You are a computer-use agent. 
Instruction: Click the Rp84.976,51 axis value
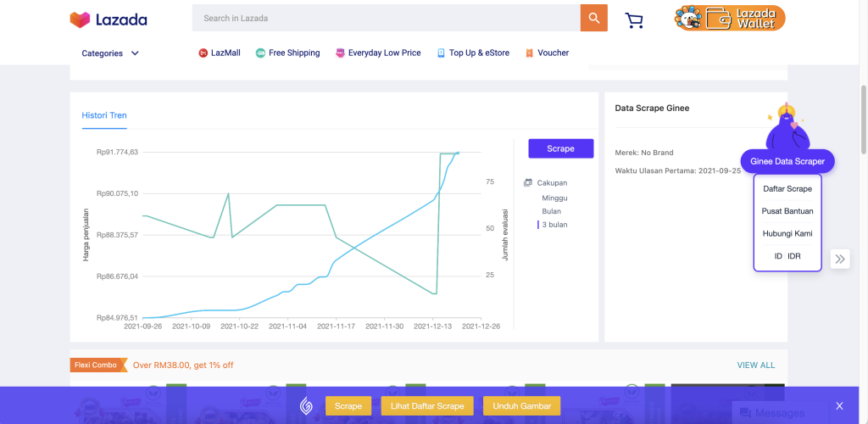[117, 318]
